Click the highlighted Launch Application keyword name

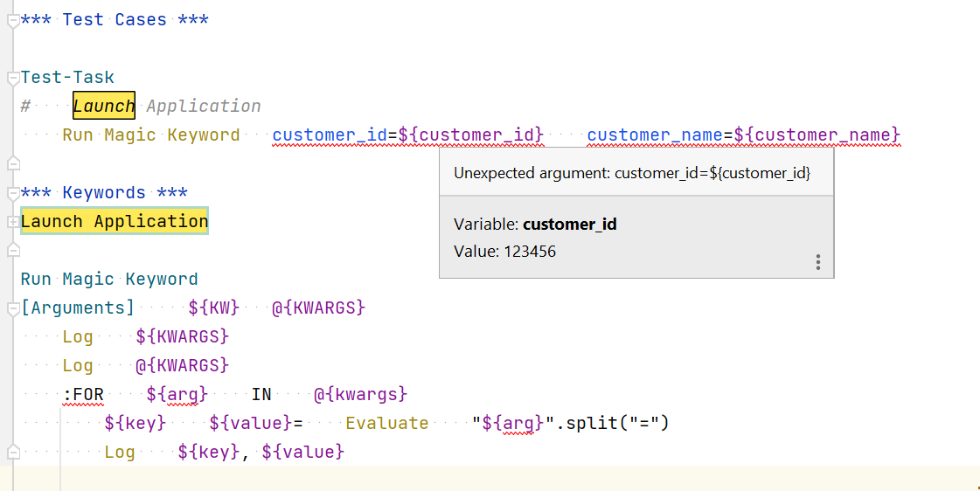pyautogui.click(x=115, y=222)
